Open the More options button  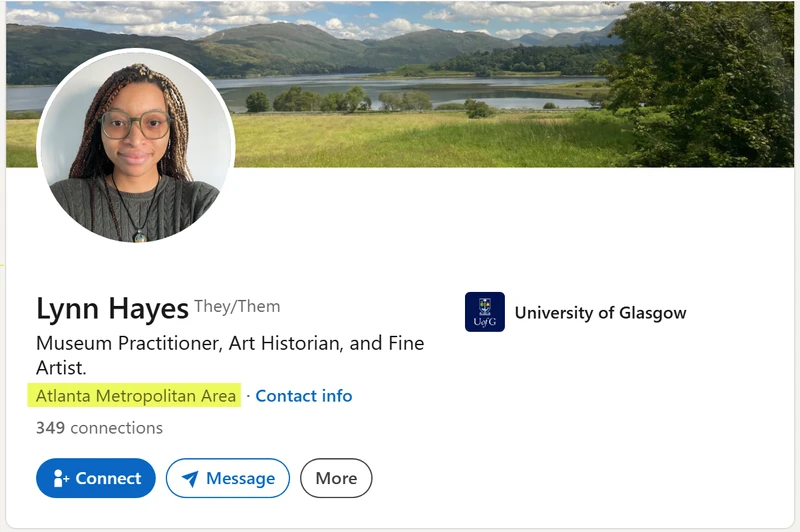coord(336,478)
